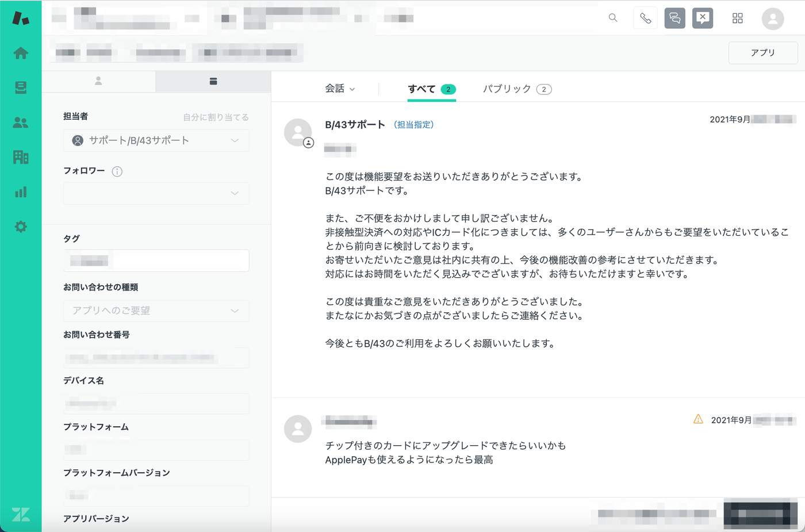Open the chat conversations icon
Viewport: 805px width, 532px height.
coord(674,18)
